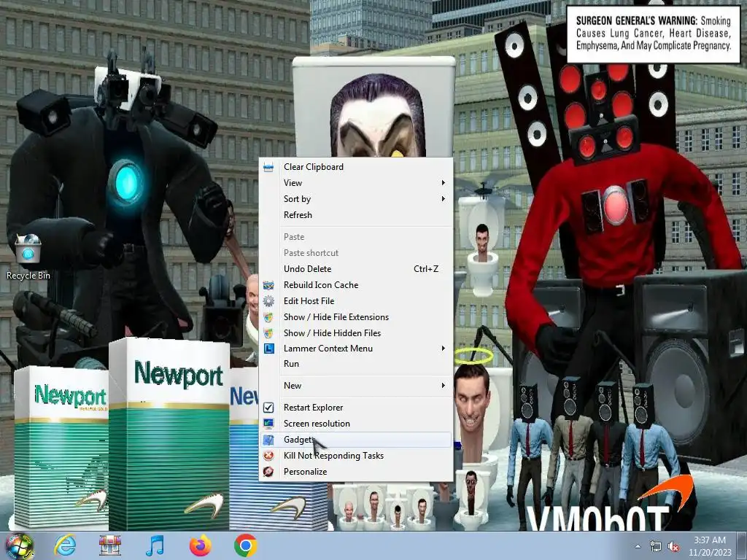The height and width of the screenshot is (560, 747).
Task: Click the Lammer Context Menu blue icon
Action: pos(268,349)
